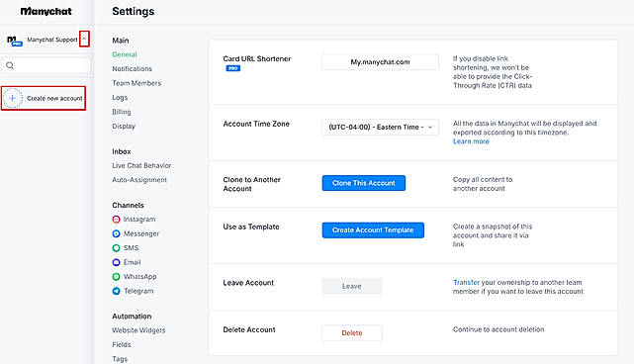Viewport: 634px width, 364px height.
Task: Click the Email channel icon
Action: pos(116,262)
